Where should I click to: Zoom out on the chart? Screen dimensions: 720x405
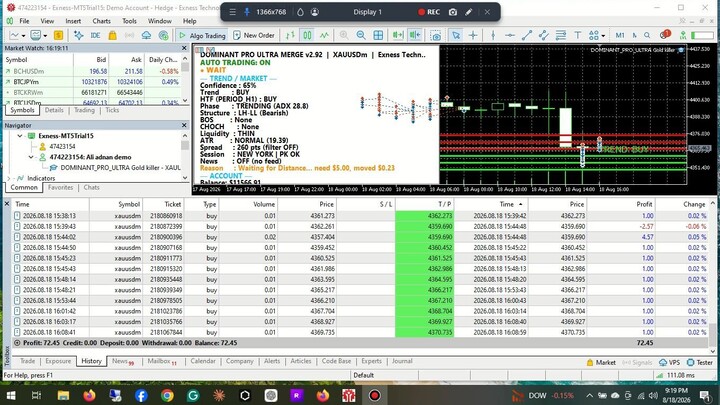coord(361,35)
